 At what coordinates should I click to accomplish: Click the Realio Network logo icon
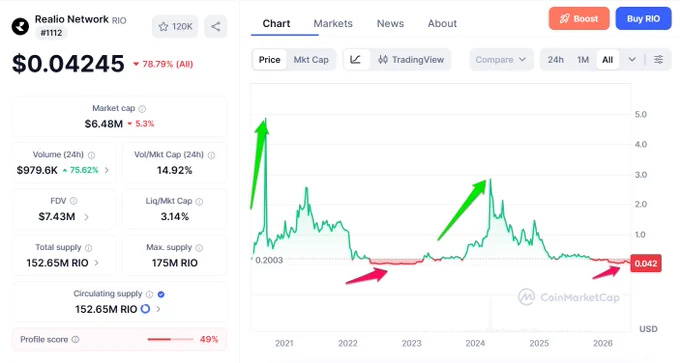pyautogui.click(x=20, y=26)
